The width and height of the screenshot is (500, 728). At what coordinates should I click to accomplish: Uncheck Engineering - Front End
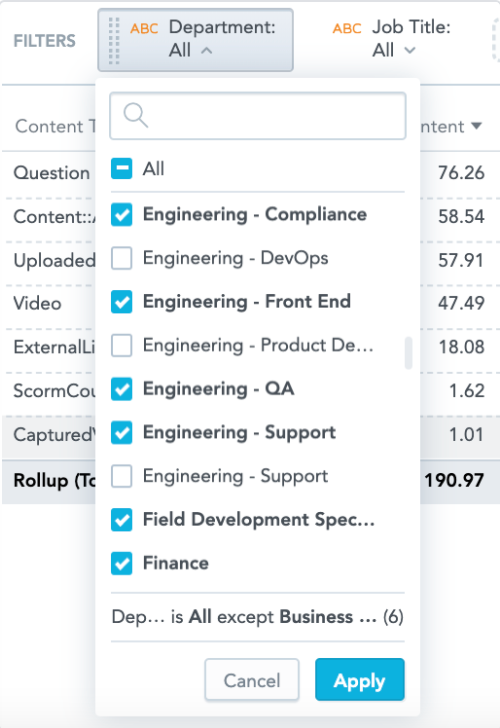[x=122, y=302]
